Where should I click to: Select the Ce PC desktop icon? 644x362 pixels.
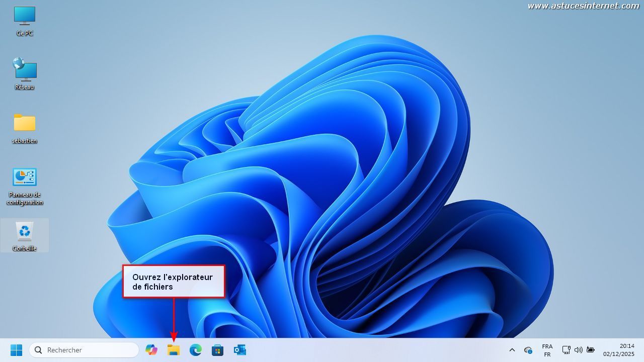24,21
